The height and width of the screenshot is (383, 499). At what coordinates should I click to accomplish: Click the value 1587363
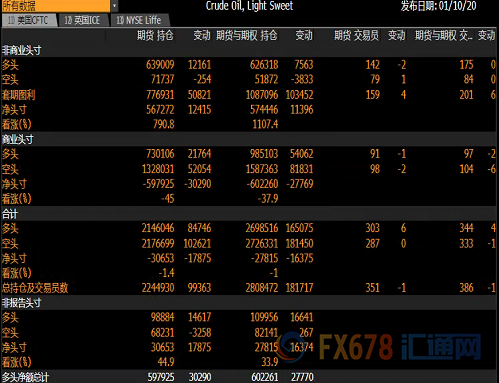coord(262,169)
